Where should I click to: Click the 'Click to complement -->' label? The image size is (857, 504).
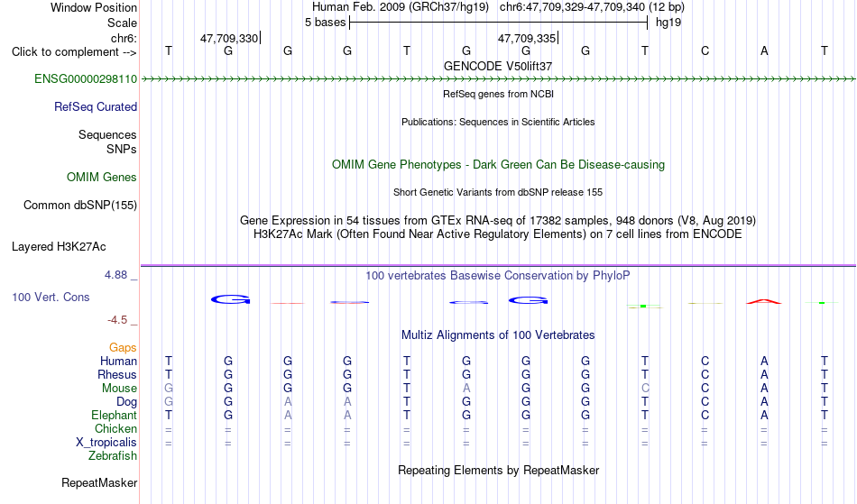[74, 52]
